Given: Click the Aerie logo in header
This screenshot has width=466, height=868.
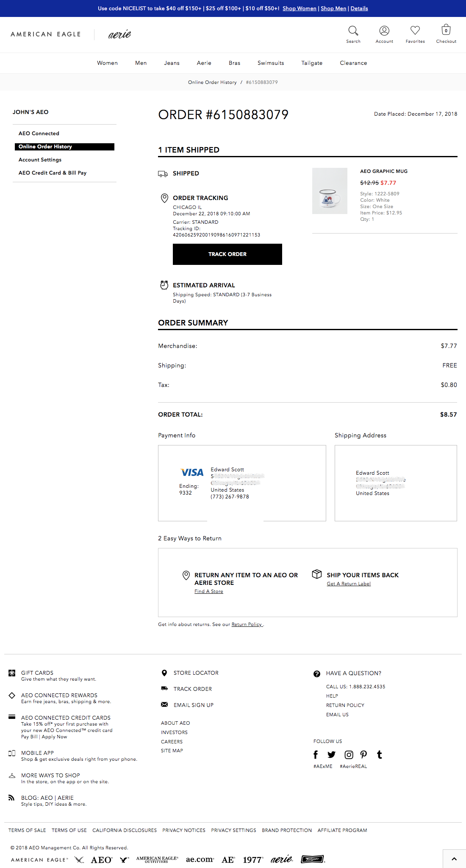Looking at the screenshot, I should click(119, 34).
